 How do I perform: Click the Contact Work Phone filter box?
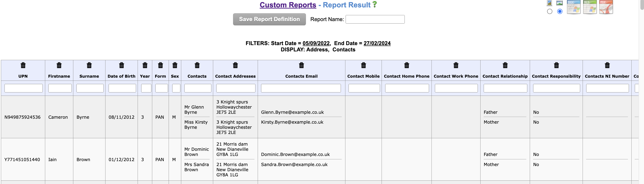click(456, 88)
